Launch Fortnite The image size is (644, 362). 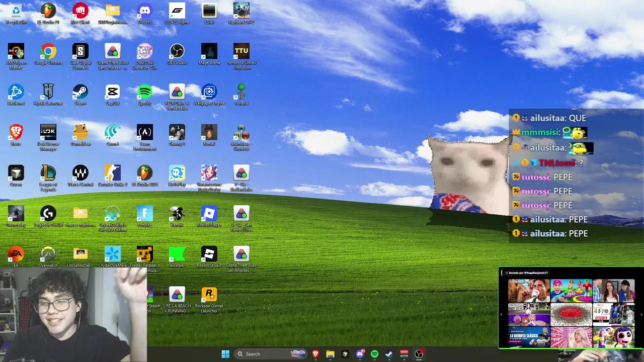click(x=144, y=217)
